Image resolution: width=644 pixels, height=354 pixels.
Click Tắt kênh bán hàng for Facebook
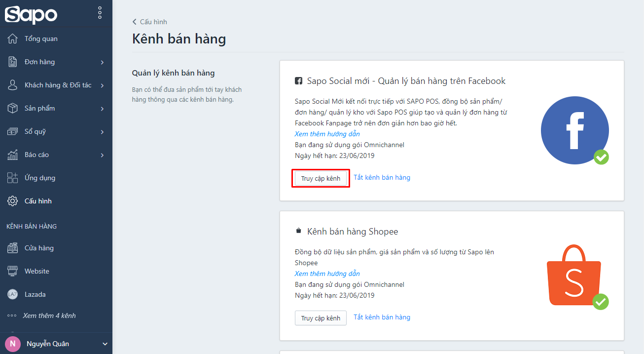(382, 177)
